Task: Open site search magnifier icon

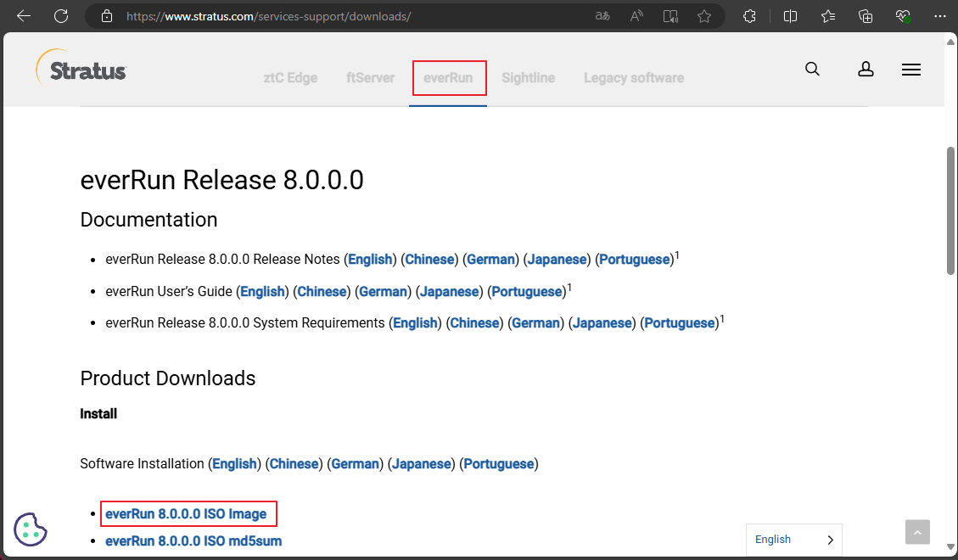Action: pyautogui.click(x=812, y=69)
